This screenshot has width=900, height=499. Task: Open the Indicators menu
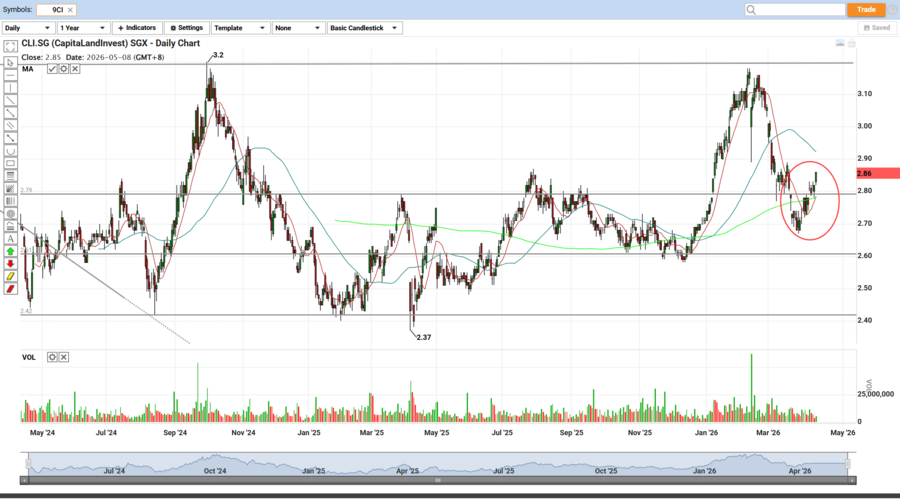137,28
